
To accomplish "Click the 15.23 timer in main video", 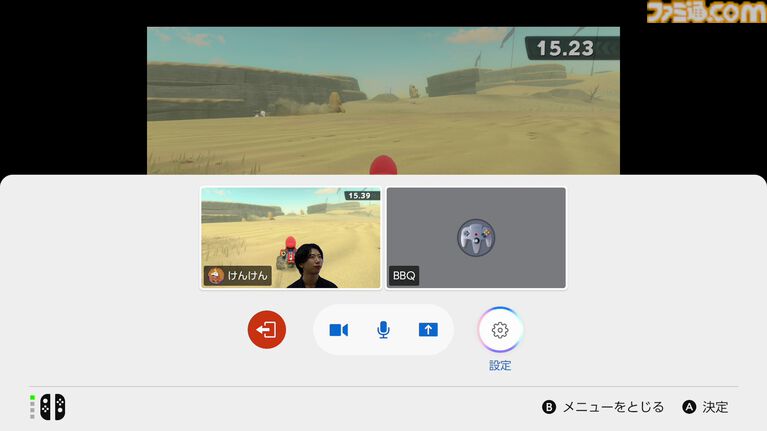I will [565, 48].
